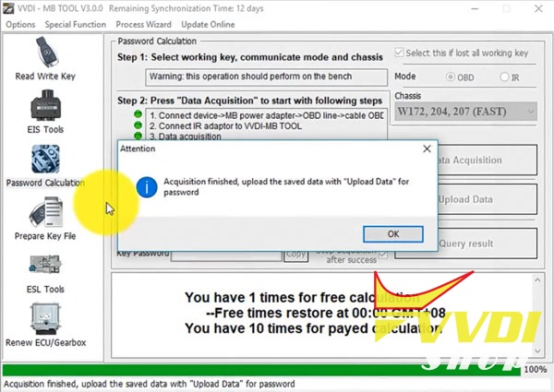Image resolution: width=554 pixels, height=392 pixels.
Task: Click the Data Acquisition button
Action: click(488, 160)
